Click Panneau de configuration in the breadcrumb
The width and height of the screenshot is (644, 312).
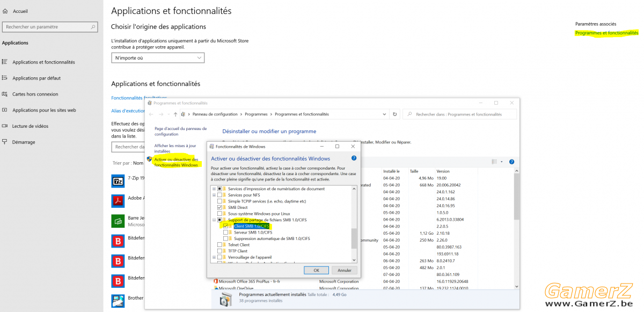pyautogui.click(x=216, y=114)
